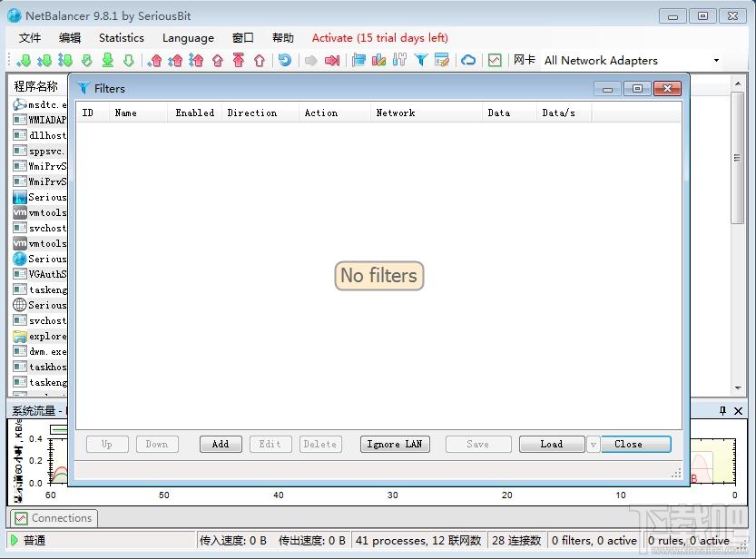Click the hollow green download arrow icon
Image resolution: width=756 pixels, height=559 pixels.
pyautogui.click(x=128, y=60)
